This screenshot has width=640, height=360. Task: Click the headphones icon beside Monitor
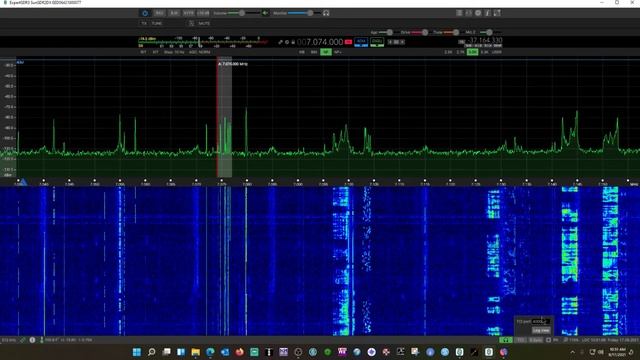(x=326, y=13)
